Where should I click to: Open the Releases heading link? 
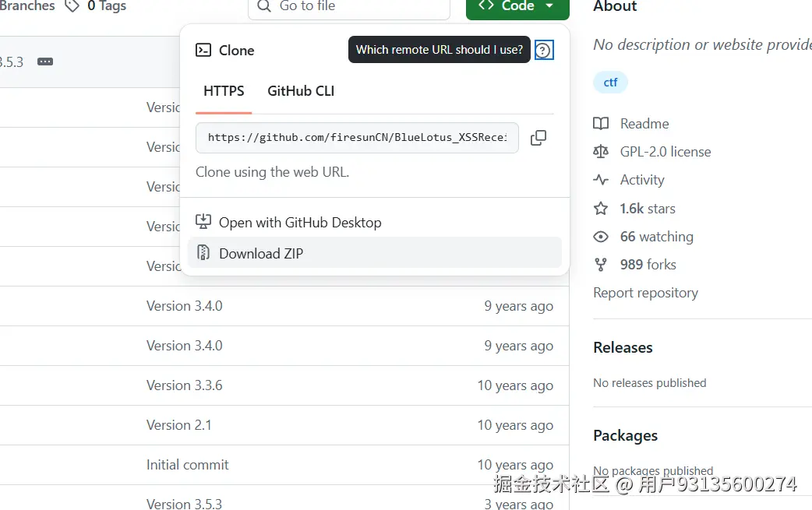pos(623,347)
